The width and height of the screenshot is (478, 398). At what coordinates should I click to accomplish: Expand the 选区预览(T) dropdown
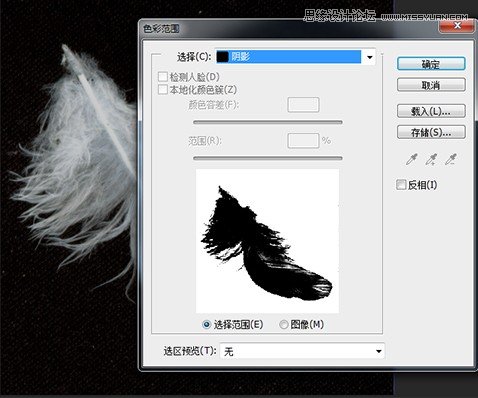302,351
